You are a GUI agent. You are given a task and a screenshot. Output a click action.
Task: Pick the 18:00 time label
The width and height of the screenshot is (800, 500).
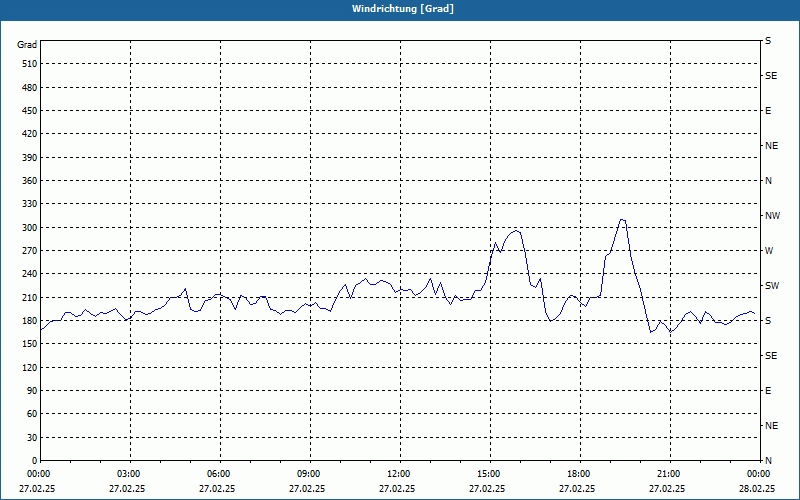[580, 473]
